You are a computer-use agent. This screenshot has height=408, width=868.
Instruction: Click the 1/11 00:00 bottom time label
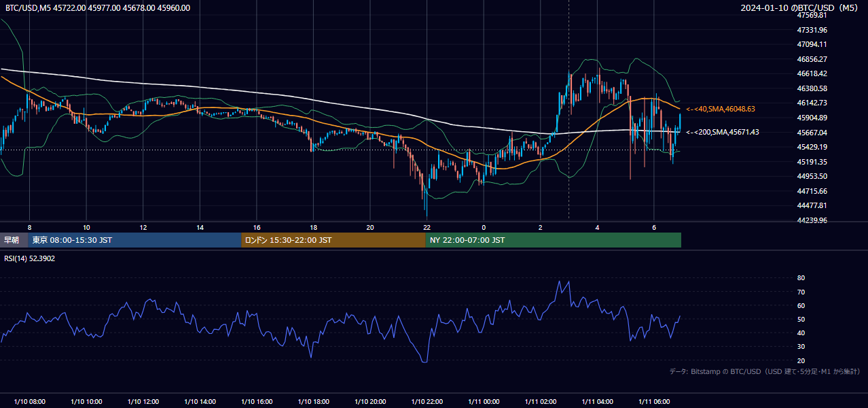coord(484,402)
